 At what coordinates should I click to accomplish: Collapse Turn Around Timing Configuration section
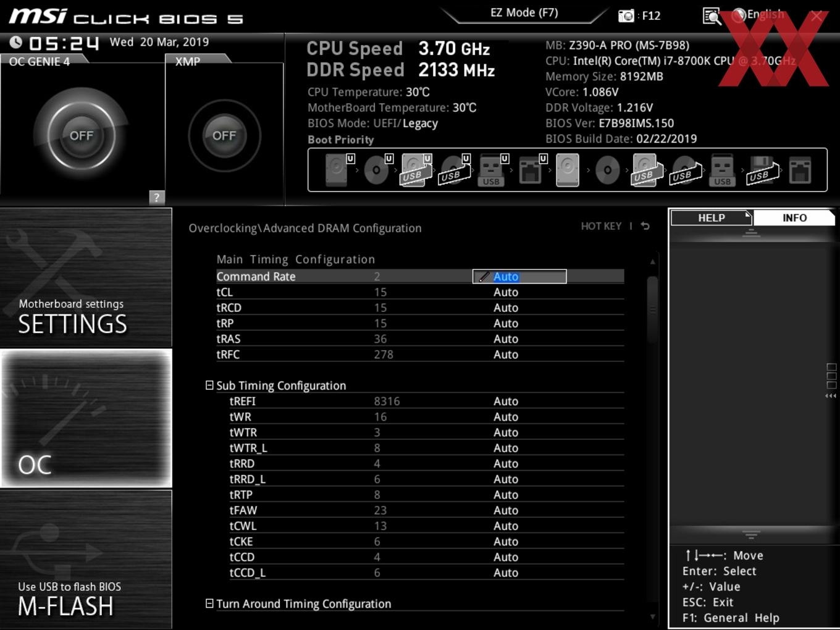209,603
